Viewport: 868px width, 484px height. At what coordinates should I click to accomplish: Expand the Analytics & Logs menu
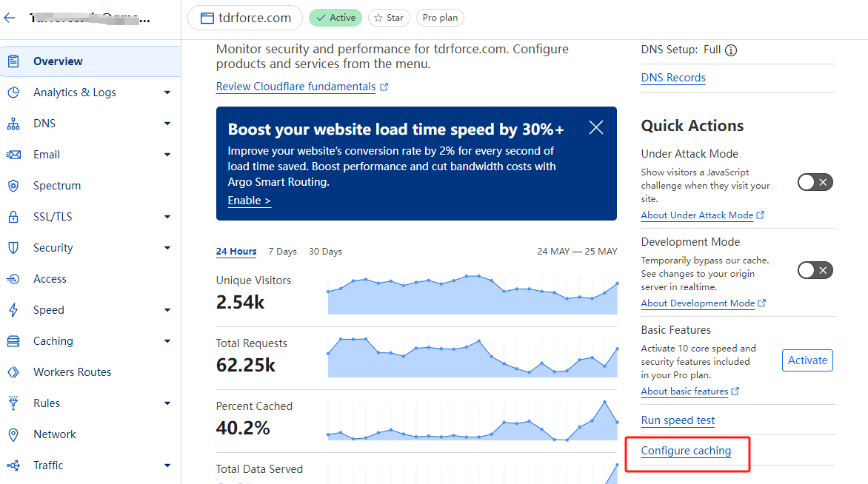(167, 93)
